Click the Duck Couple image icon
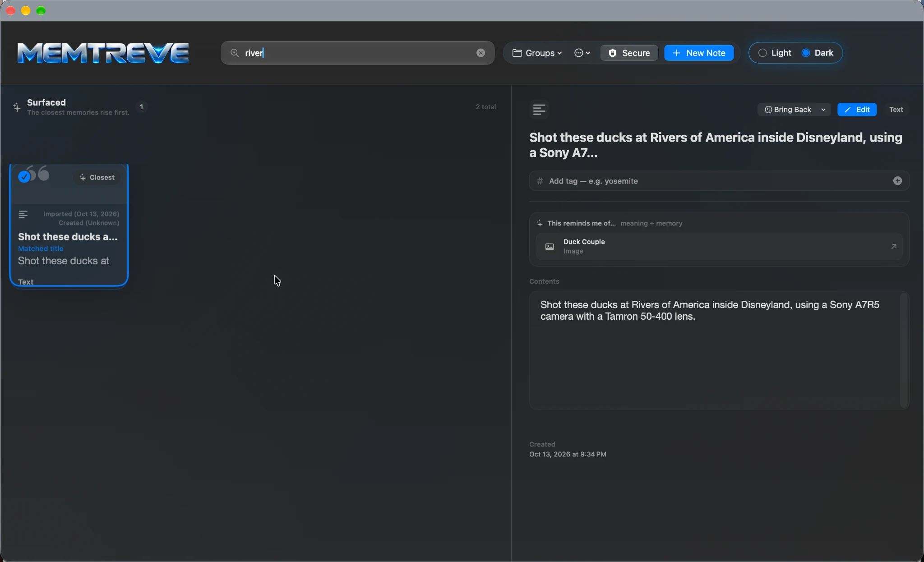The height and width of the screenshot is (562, 924). click(x=550, y=247)
